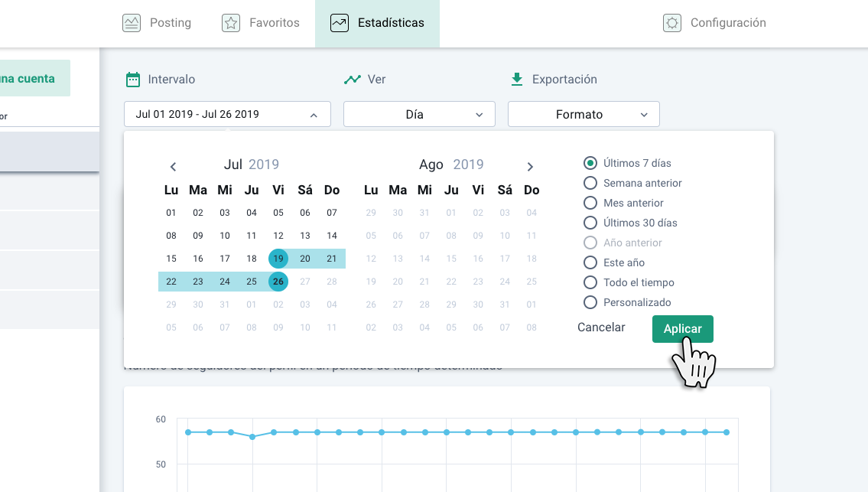Select the Personalizado radio option

(x=590, y=302)
